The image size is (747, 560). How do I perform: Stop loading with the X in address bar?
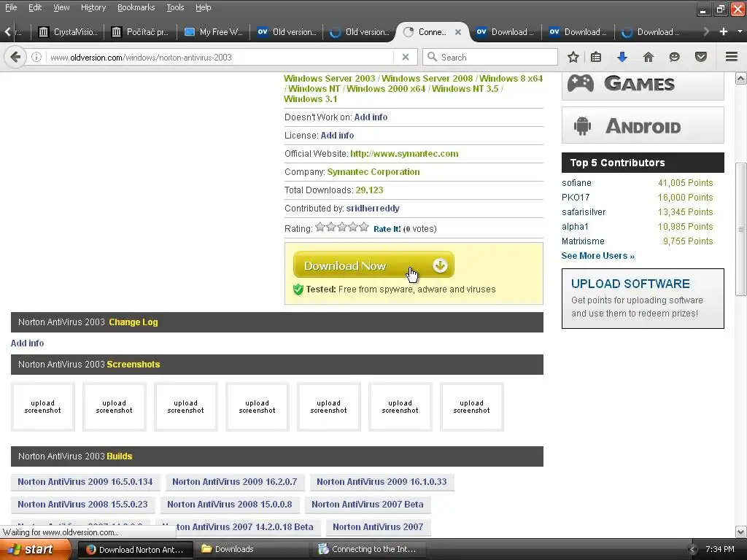(x=406, y=57)
